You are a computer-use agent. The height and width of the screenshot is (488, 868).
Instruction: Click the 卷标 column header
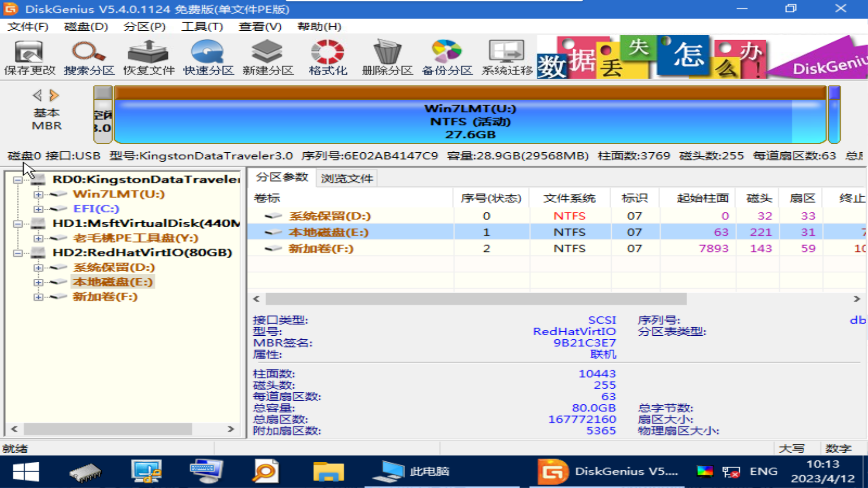pos(350,198)
